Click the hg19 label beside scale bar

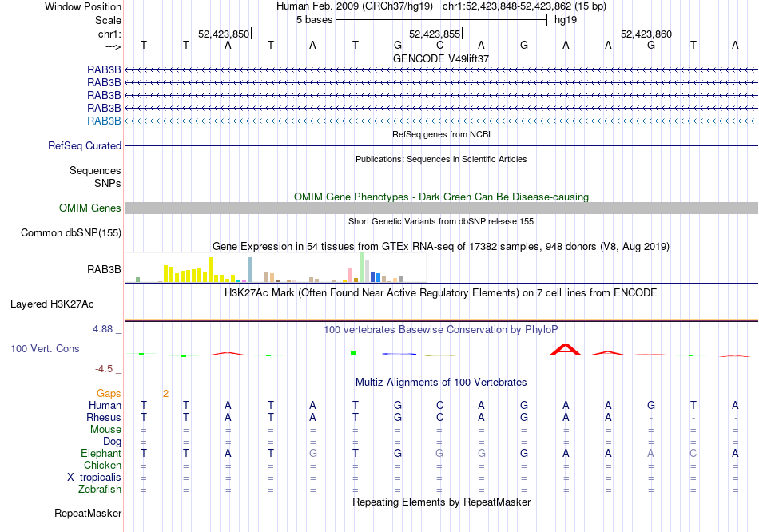pyautogui.click(x=566, y=20)
